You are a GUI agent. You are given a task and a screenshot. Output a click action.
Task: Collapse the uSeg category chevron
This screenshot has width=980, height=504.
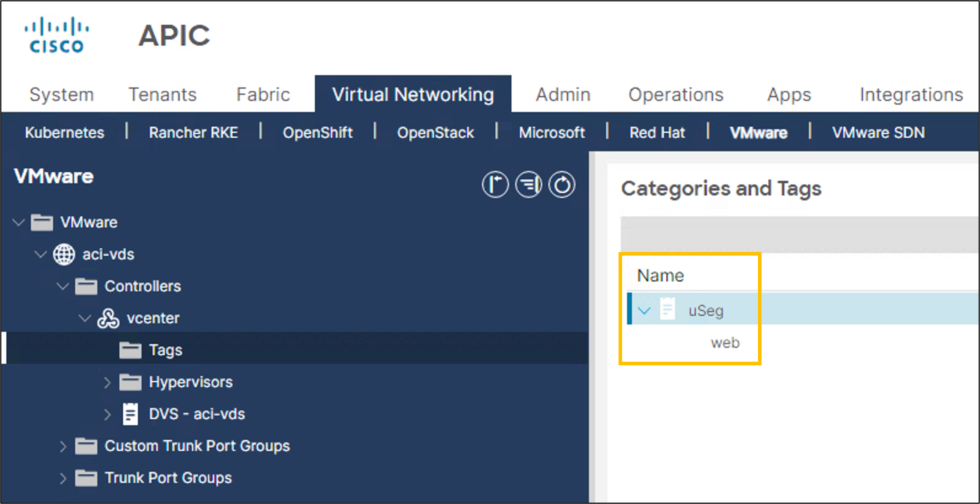point(644,310)
